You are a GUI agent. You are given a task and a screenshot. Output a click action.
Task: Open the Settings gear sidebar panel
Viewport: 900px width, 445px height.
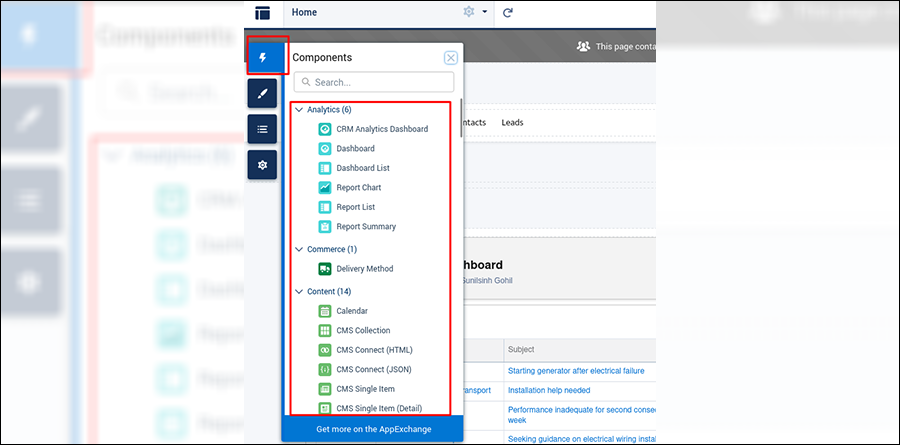coord(262,165)
